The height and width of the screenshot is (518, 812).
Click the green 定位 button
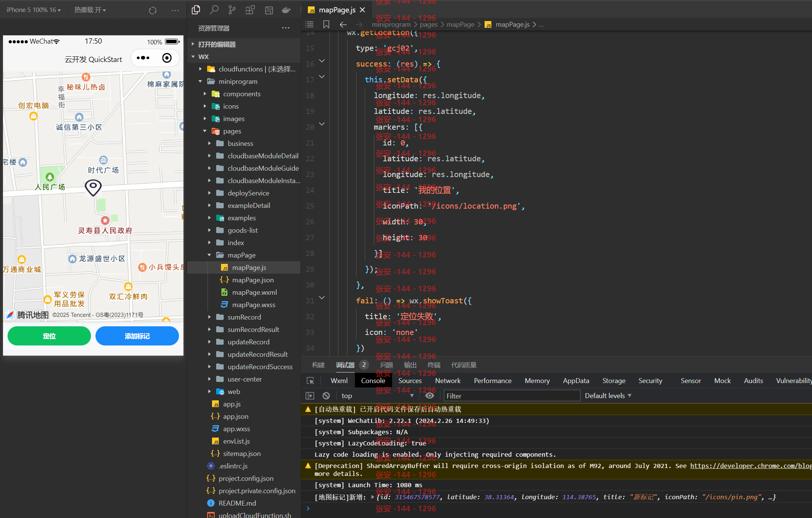[49, 336]
